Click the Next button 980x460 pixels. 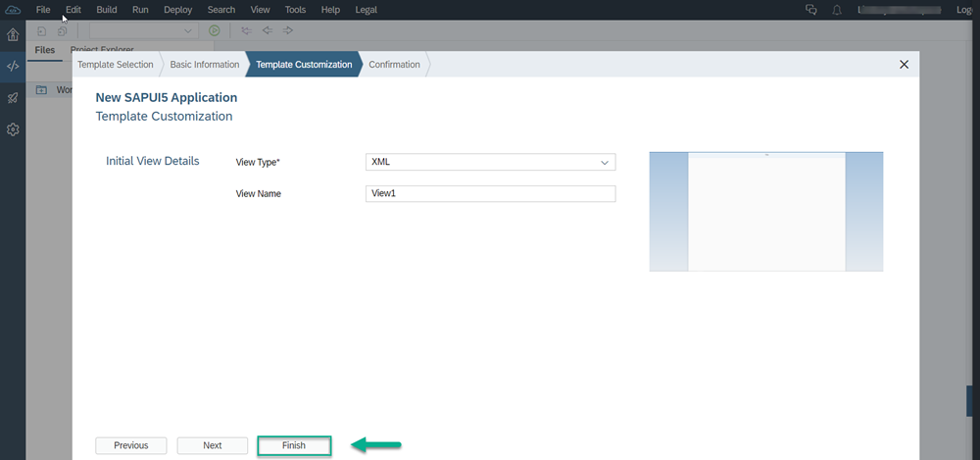coord(213,445)
